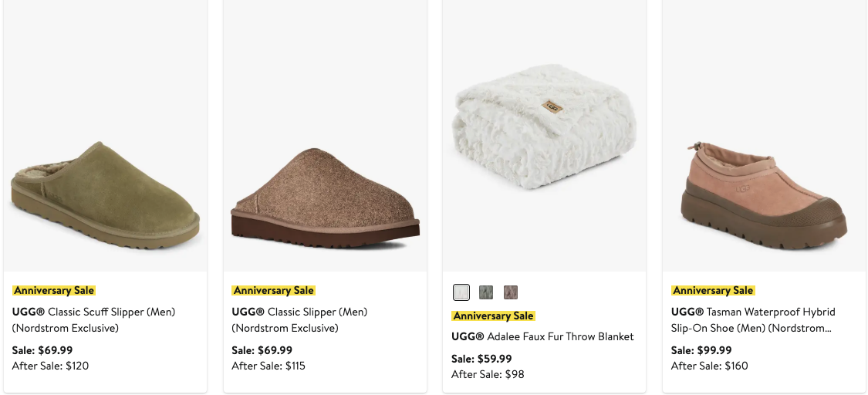Click the Tasman shoe's $99.99 sale price
Viewport: 868px width, 395px height.
(x=701, y=350)
